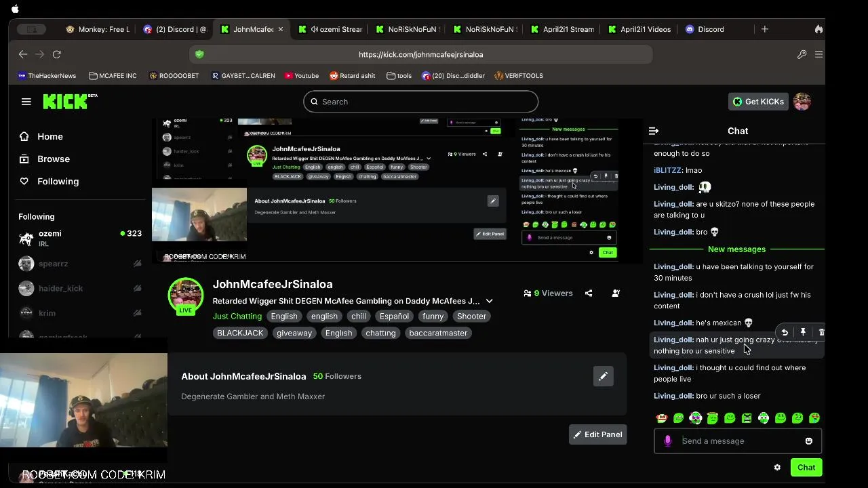Screen dimensions: 868x488
Task: Click the Español tag
Action: tap(394, 317)
